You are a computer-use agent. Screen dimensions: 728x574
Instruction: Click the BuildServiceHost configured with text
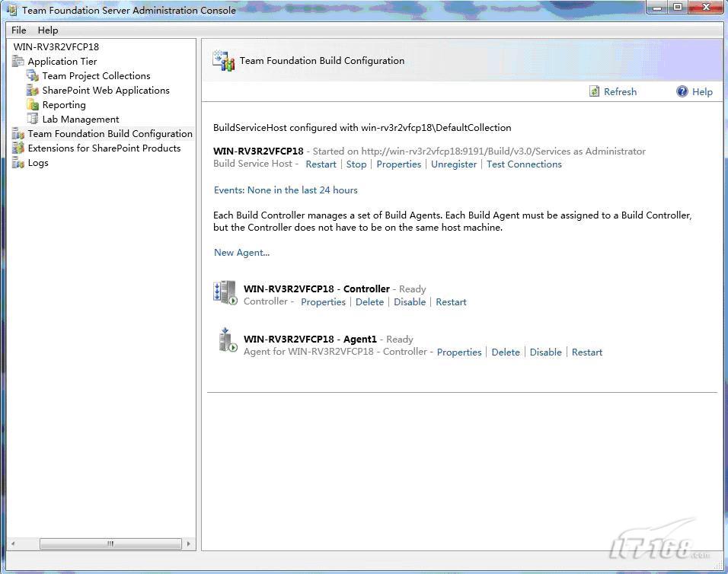click(362, 128)
